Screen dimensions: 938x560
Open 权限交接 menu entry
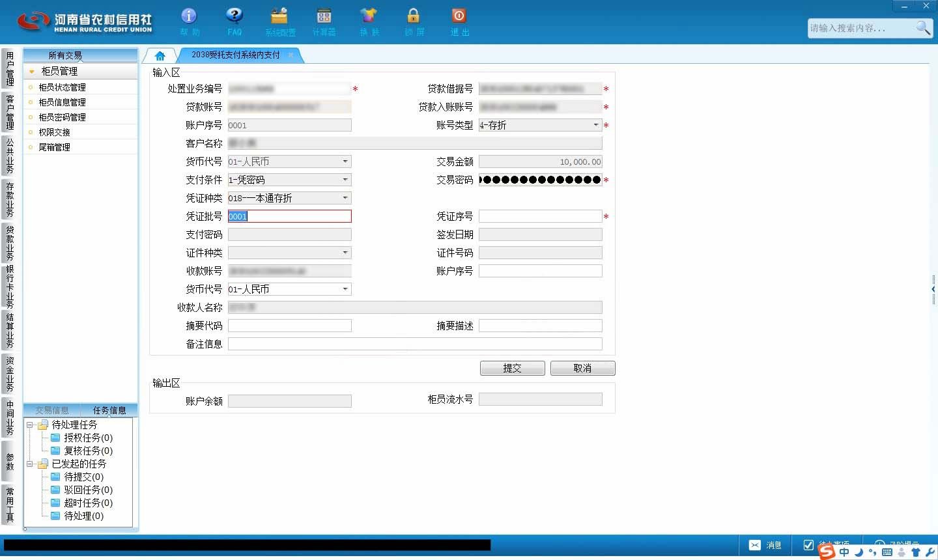point(54,132)
